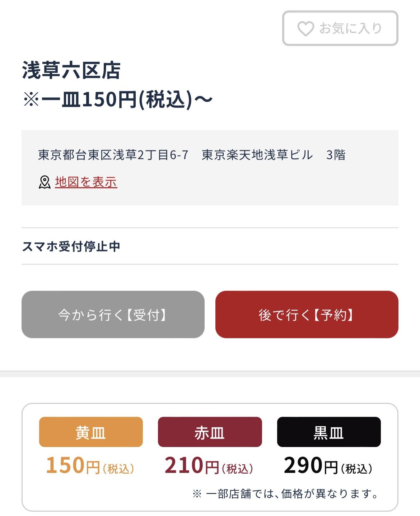Add store via お気に入り button
420x516 pixels.
(340, 28)
